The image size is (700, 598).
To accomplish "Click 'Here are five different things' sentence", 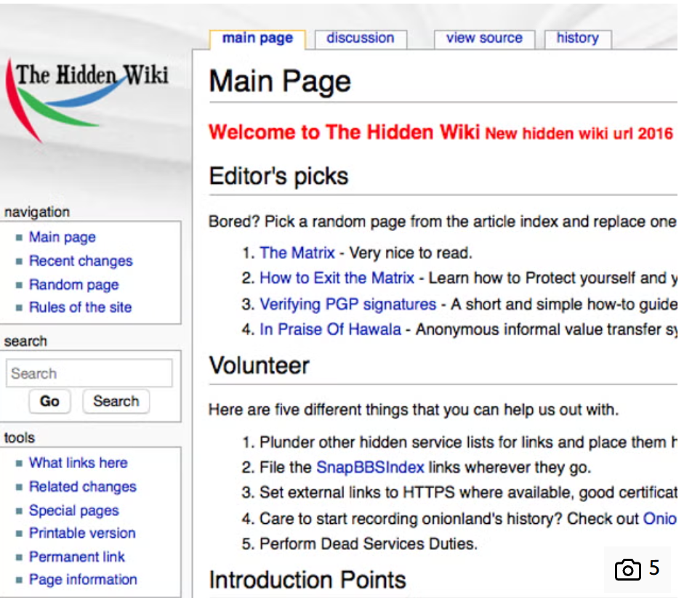I will click(x=414, y=409).
